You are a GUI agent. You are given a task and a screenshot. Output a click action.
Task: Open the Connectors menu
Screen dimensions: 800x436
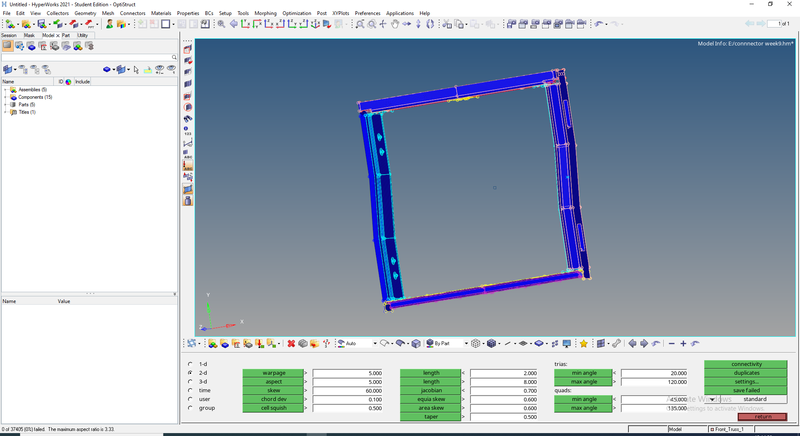point(132,13)
